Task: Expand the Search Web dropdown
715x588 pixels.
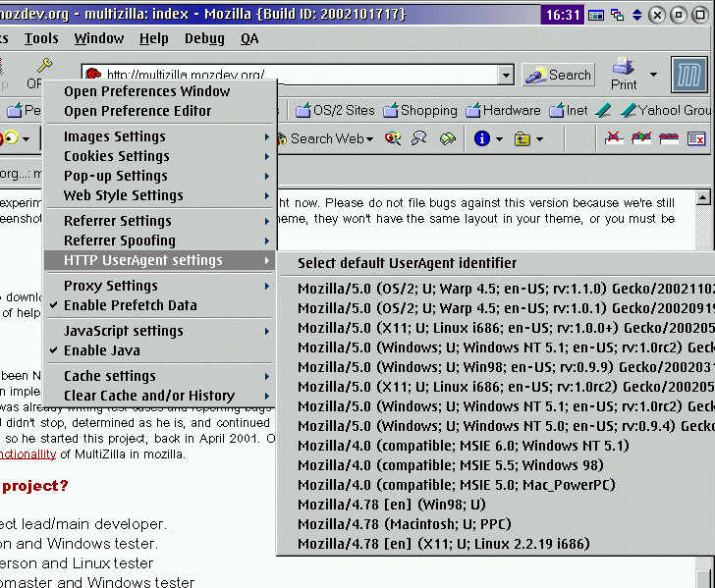Action: [369, 139]
